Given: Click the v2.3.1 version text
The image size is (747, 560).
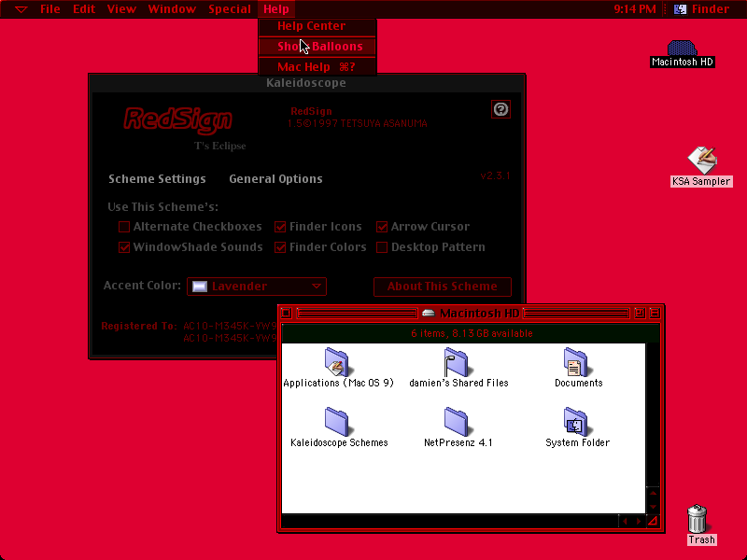Looking at the screenshot, I should (496, 175).
